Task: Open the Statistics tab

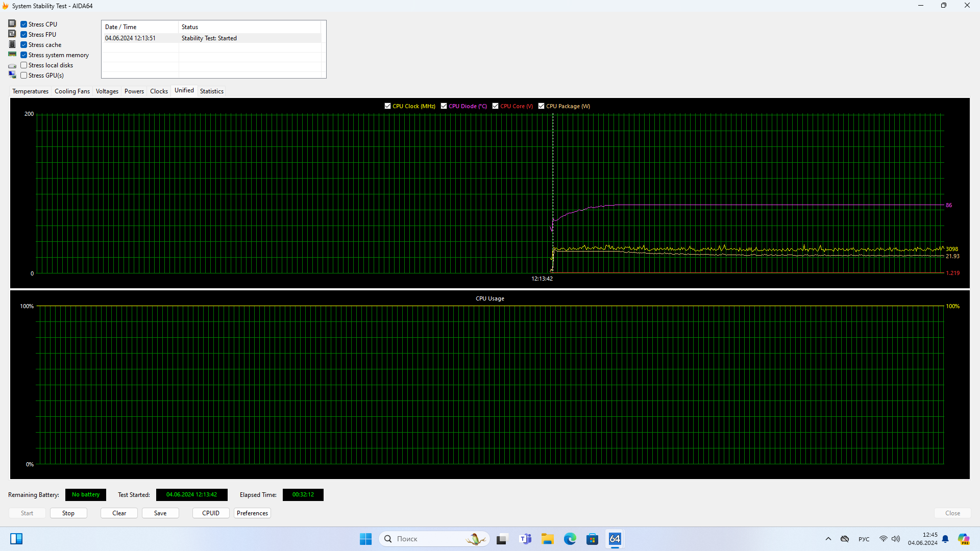Action: click(x=211, y=91)
